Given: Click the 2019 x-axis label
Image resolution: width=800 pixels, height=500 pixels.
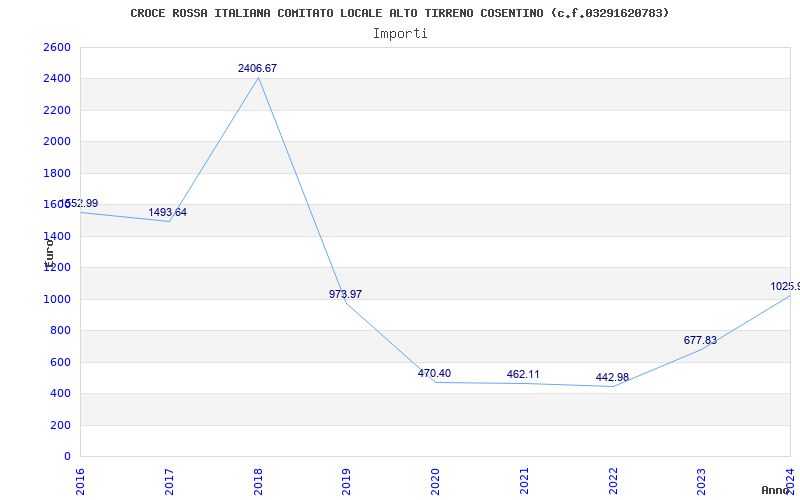Looking at the screenshot, I should [347, 481].
